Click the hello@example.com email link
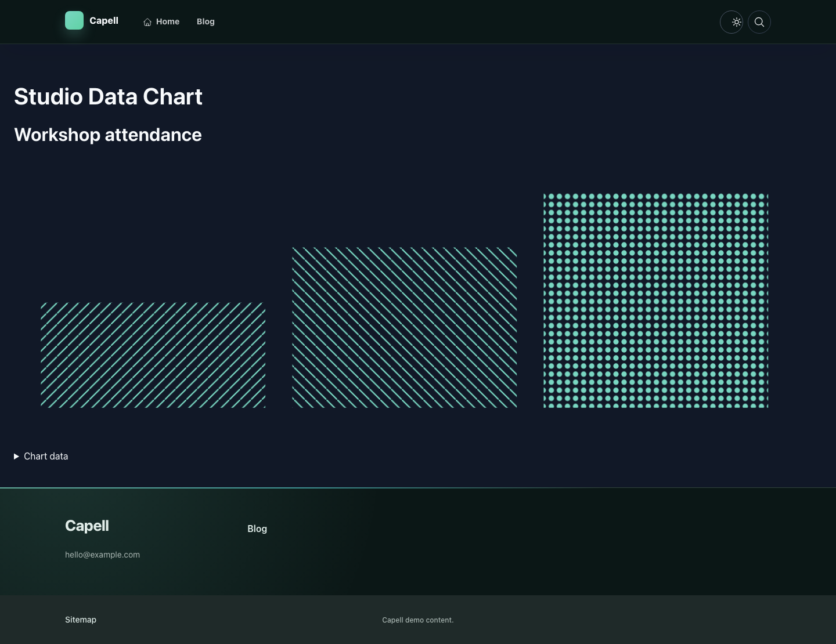This screenshot has width=836, height=644. click(x=102, y=555)
